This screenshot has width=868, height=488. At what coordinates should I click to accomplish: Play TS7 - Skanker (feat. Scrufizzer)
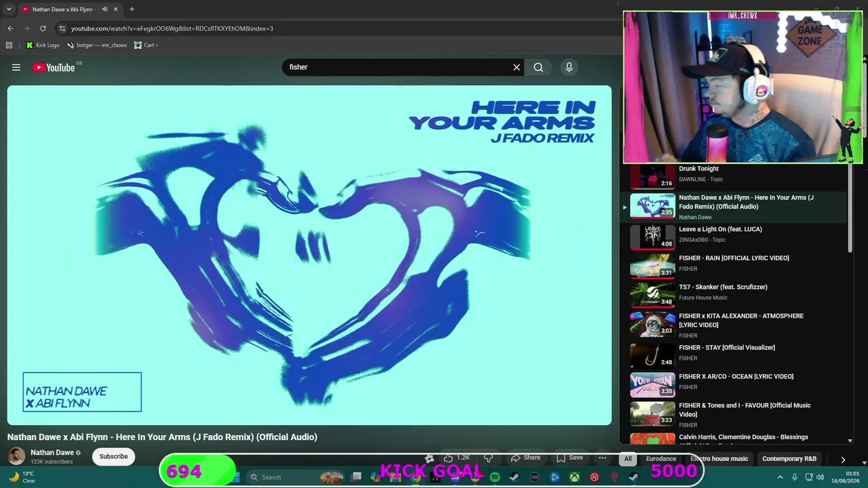723,287
